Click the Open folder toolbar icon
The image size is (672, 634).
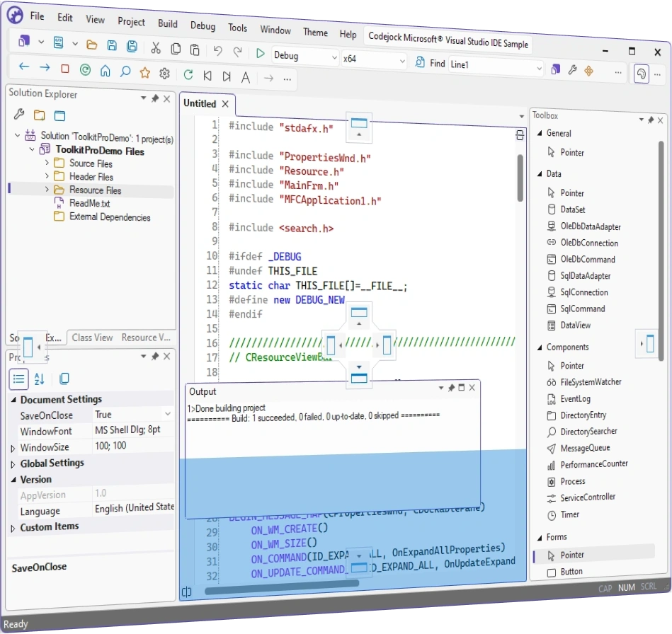pyautogui.click(x=92, y=45)
